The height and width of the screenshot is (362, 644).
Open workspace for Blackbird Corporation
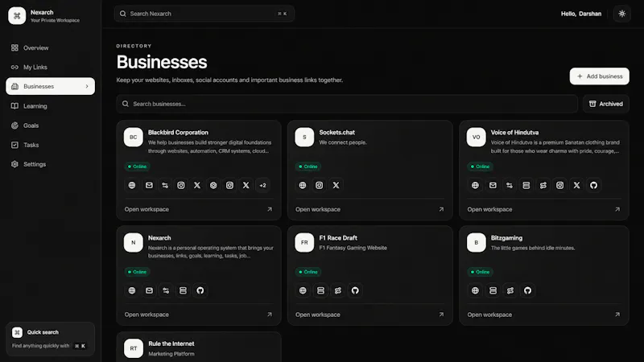click(x=198, y=209)
